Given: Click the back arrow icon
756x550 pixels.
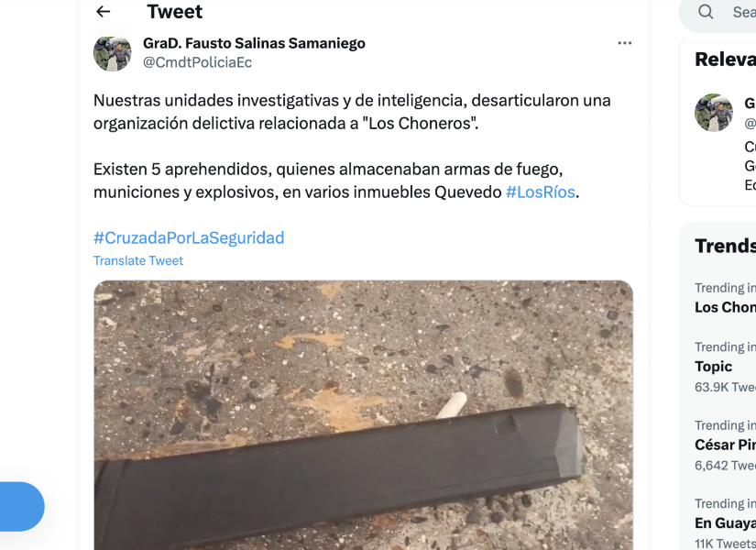Looking at the screenshot, I should (104, 12).
